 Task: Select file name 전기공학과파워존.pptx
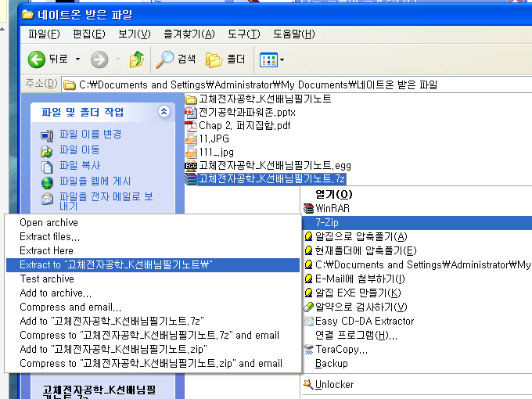tap(247, 113)
